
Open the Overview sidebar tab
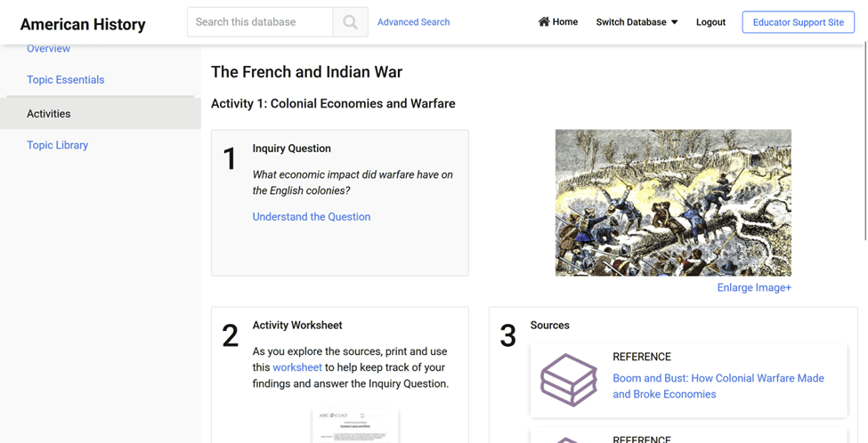coord(48,49)
